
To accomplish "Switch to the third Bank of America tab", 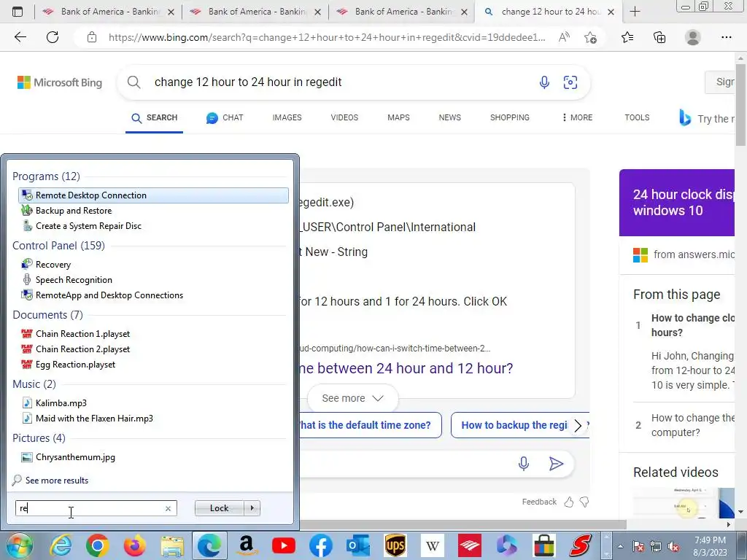I will (x=402, y=12).
